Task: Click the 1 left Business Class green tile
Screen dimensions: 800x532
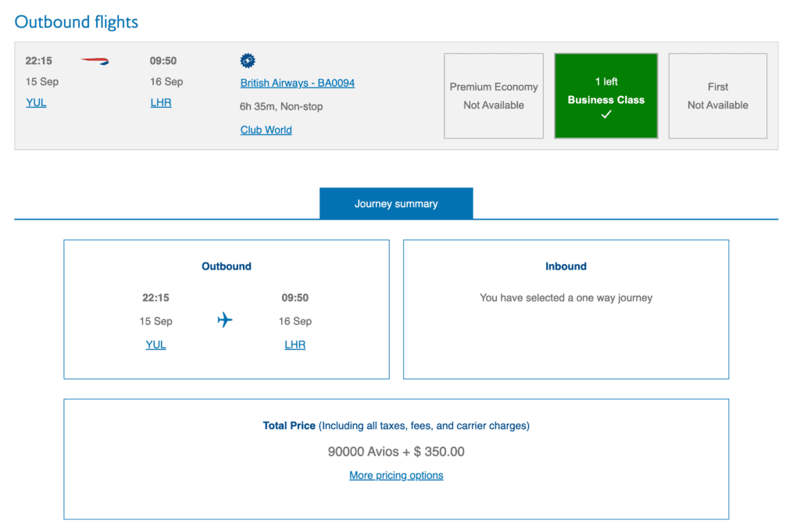Action: point(606,95)
